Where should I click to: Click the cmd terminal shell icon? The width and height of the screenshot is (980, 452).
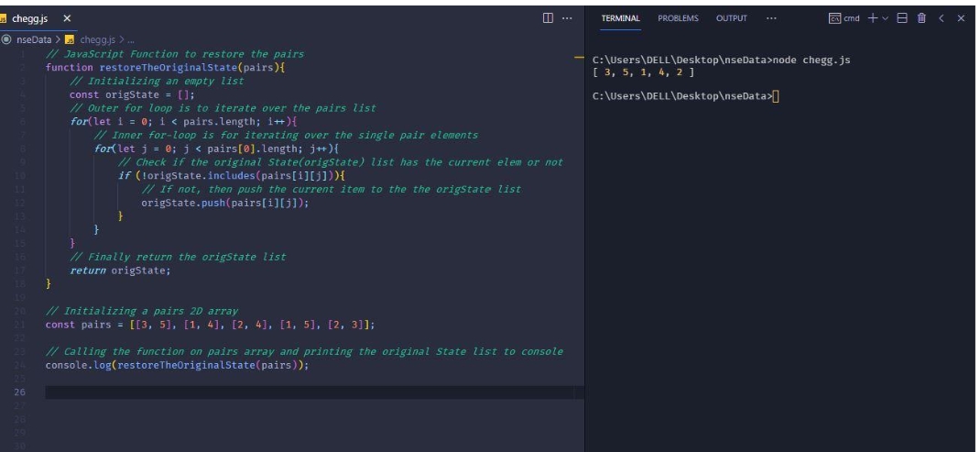834,18
